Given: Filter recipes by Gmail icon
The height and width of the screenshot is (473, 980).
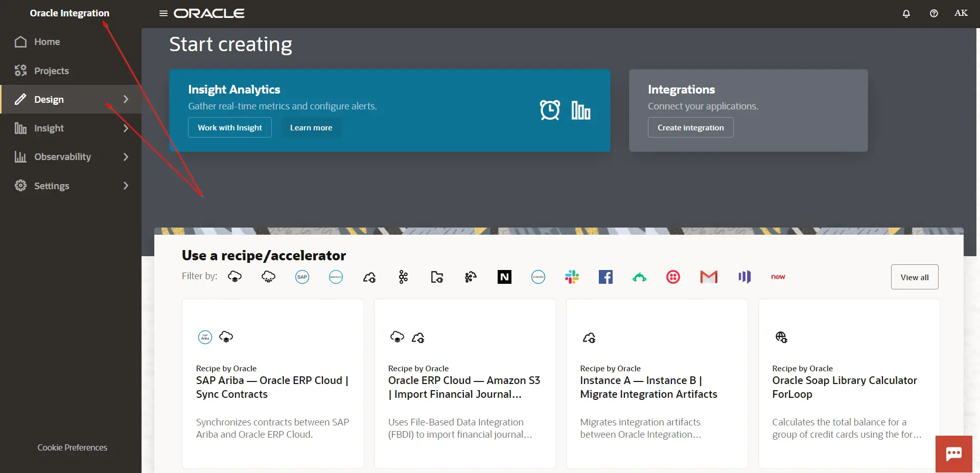Looking at the screenshot, I should (709, 277).
